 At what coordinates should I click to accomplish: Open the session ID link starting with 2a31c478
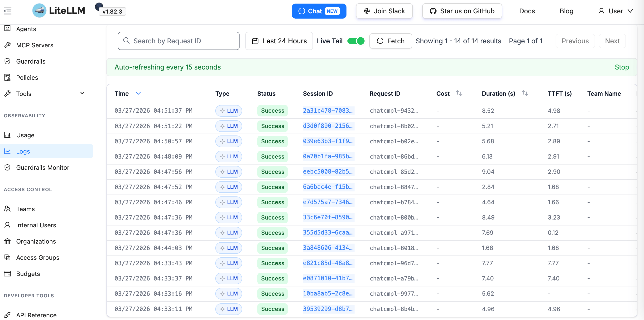tap(327, 110)
